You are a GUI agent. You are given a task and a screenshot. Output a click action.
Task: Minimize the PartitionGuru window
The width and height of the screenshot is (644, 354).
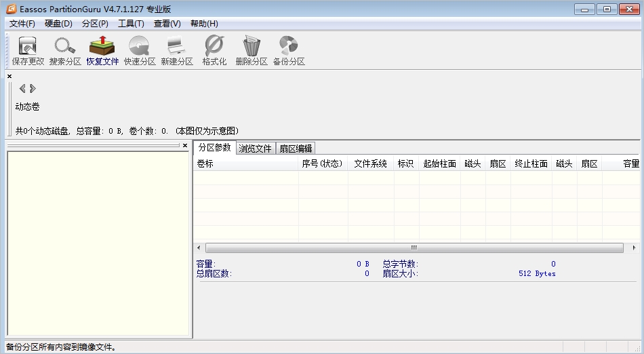pyautogui.click(x=584, y=9)
